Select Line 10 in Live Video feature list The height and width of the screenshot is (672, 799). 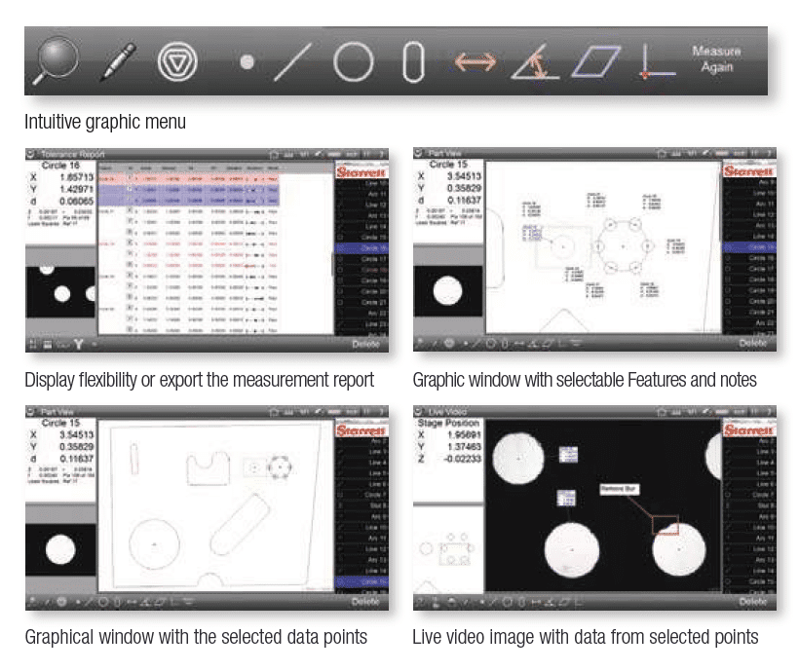(x=749, y=527)
